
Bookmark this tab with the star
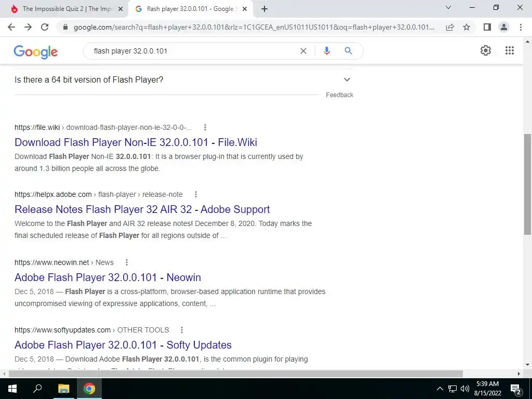467,27
